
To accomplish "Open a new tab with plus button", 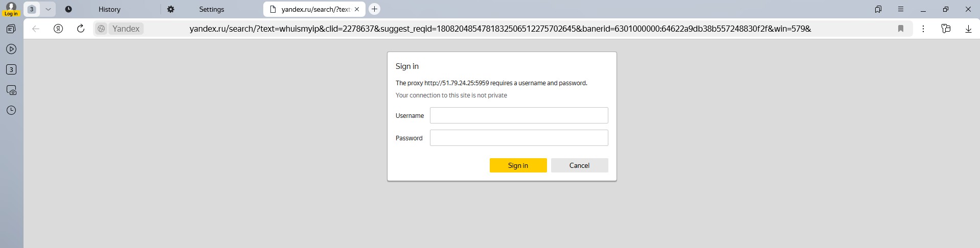I will tap(374, 9).
